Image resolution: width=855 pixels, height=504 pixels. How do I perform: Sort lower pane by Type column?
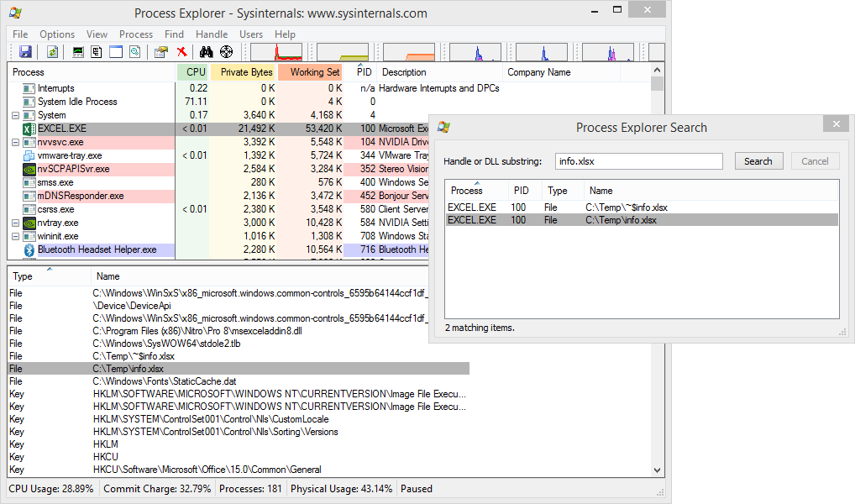tap(49, 276)
